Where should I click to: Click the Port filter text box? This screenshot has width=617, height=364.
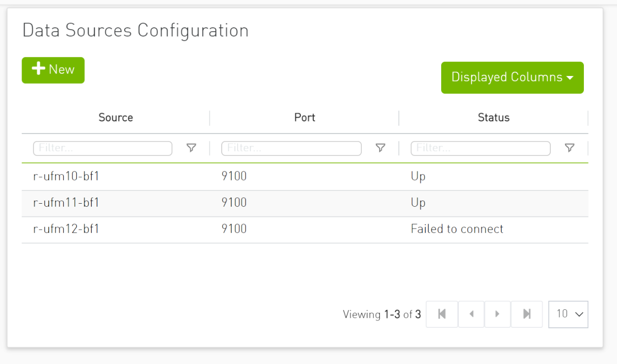[x=291, y=148]
